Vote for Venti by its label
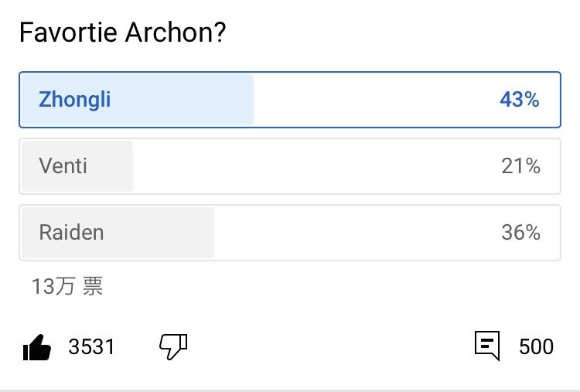Screen dimensions: 580x392 [x=63, y=165]
